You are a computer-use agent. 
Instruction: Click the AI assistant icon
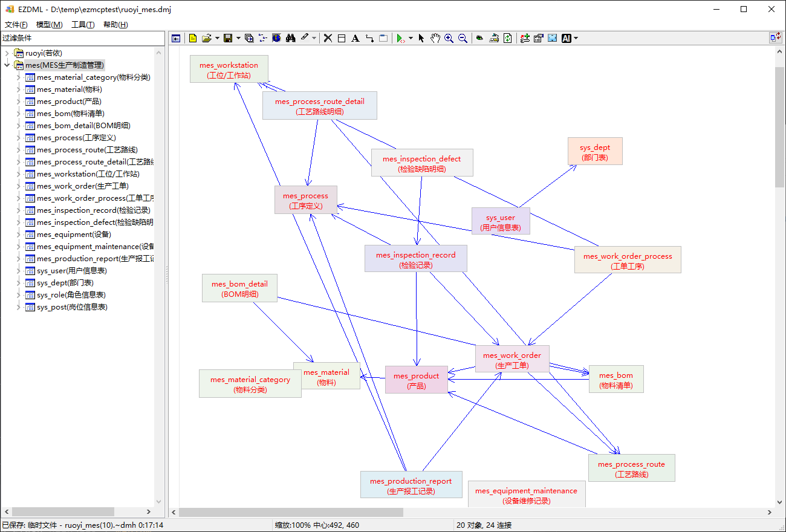click(567, 38)
